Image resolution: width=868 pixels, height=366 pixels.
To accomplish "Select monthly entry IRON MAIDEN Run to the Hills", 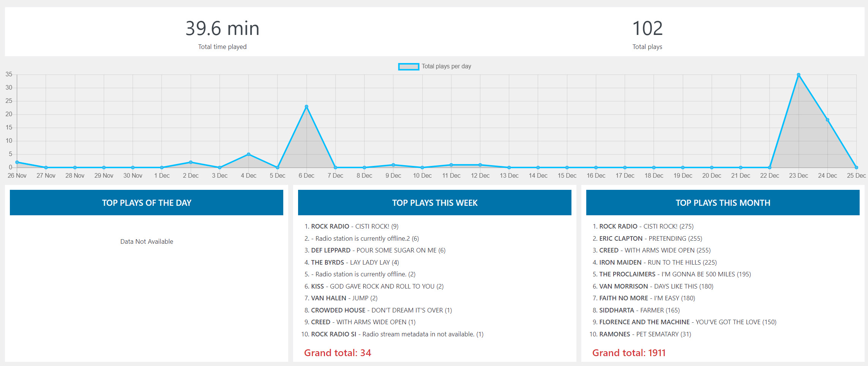I will (658, 262).
